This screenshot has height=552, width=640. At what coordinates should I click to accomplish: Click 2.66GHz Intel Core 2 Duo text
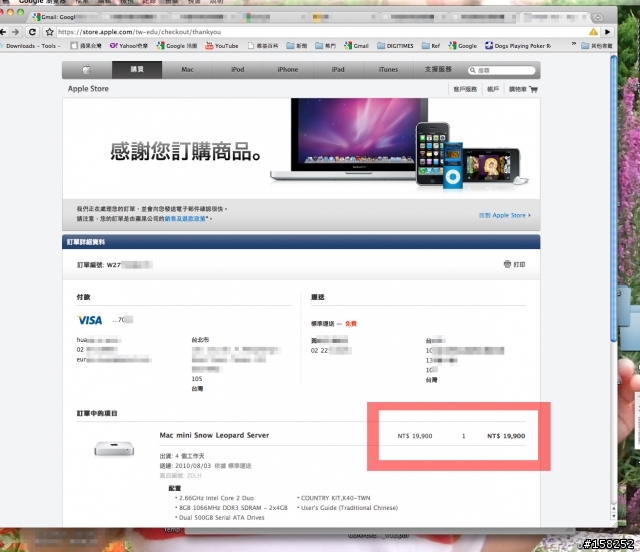[x=216, y=498]
